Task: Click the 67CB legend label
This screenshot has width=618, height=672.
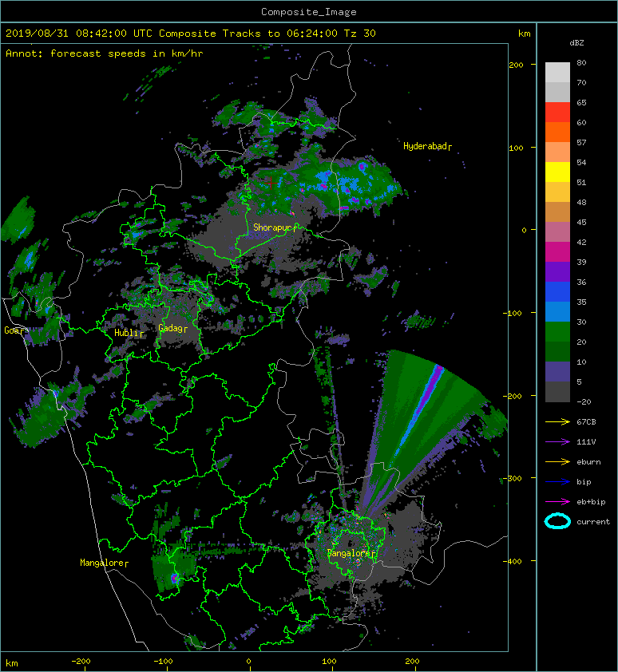Action: (x=586, y=421)
